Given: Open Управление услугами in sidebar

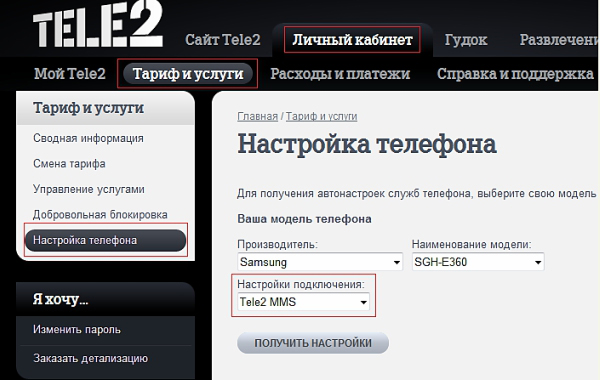Looking at the screenshot, I should click(89, 189).
